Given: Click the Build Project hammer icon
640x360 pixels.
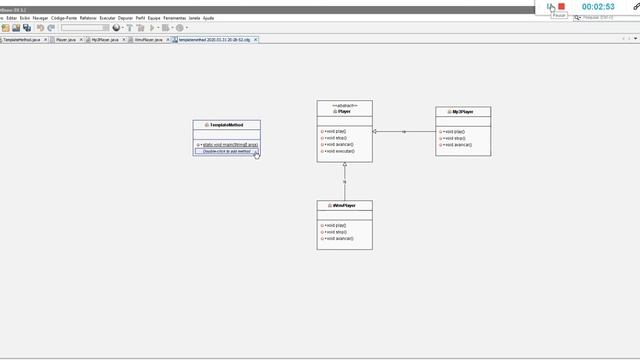Looking at the screenshot, I should [130, 28].
